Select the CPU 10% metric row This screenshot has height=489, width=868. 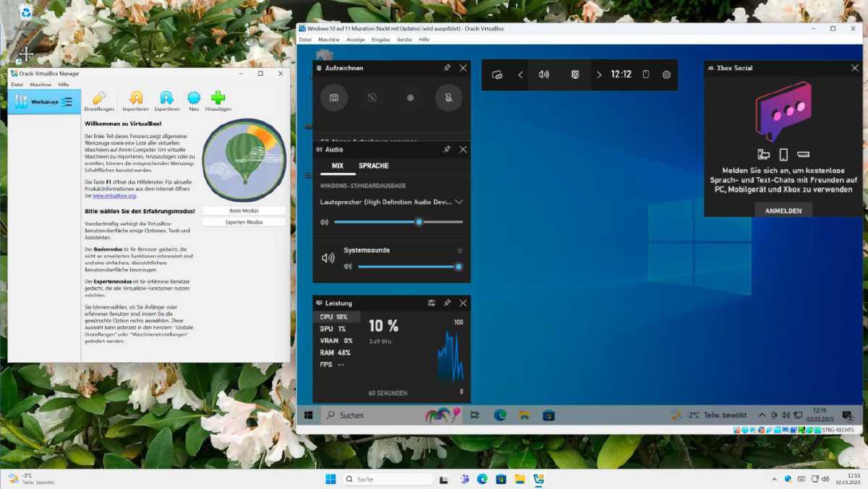(x=336, y=317)
